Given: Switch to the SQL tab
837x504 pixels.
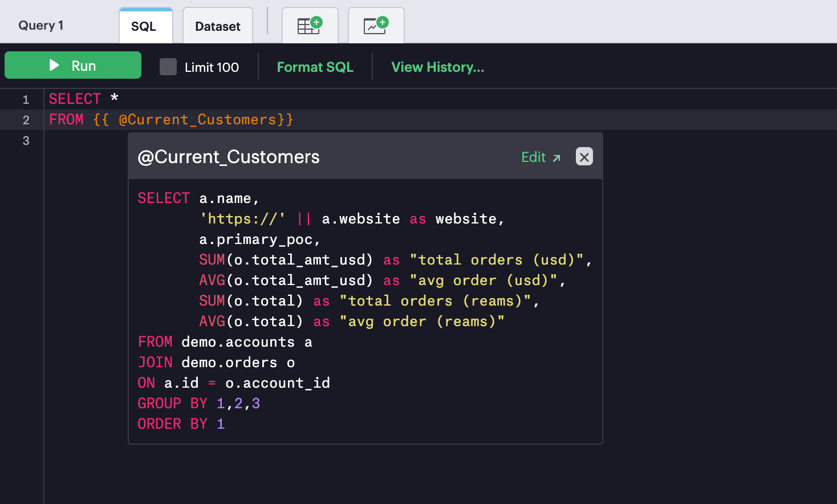Looking at the screenshot, I should click(146, 26).
